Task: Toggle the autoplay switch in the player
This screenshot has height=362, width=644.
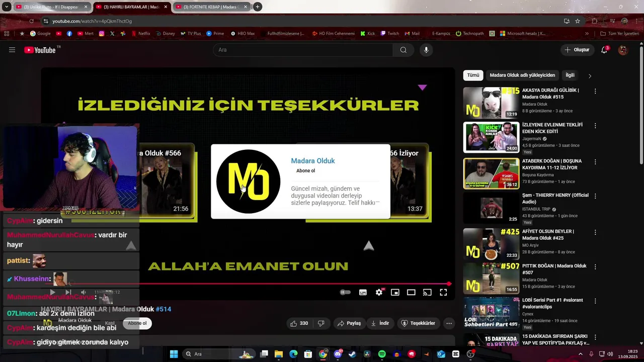Action: [x=345, y=292]
